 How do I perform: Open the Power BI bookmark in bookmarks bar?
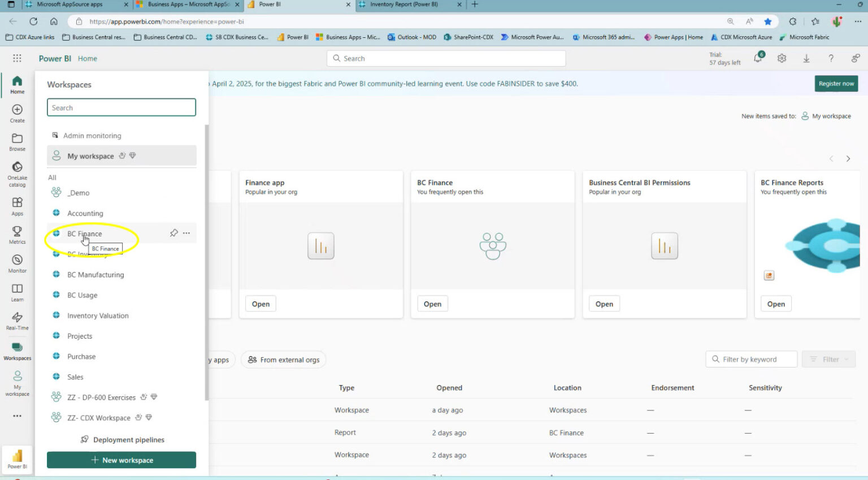pos(292,37)
